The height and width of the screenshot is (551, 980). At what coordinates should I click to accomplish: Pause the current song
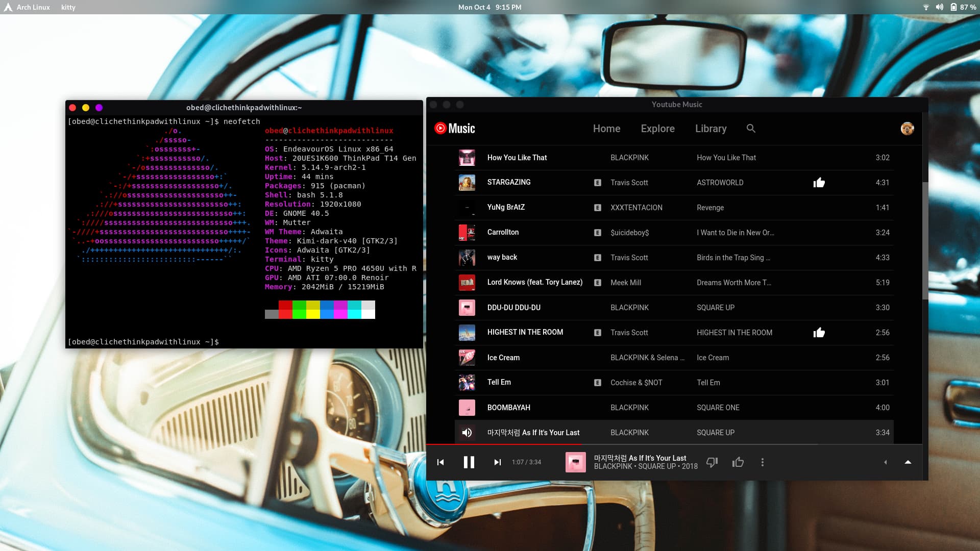(469, 462)
